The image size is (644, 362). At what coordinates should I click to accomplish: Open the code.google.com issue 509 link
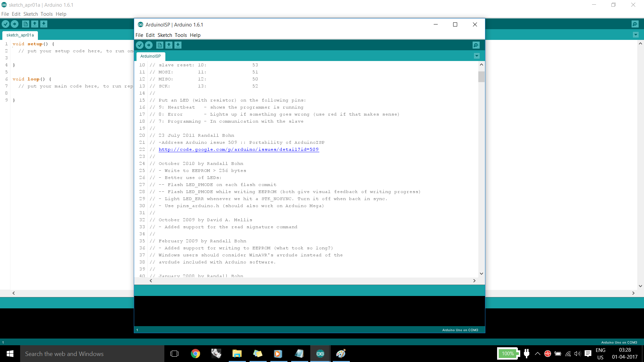click(x=239, y=149)
